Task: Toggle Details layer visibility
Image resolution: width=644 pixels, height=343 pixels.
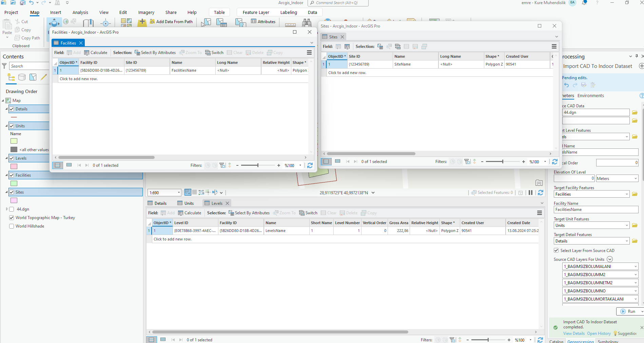Action: click(x=12, y=109)
